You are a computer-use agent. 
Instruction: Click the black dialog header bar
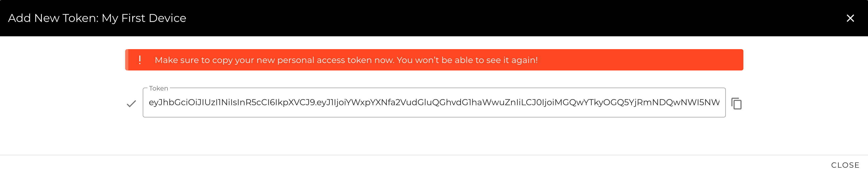pyautogui.click(x=472, y=18)
